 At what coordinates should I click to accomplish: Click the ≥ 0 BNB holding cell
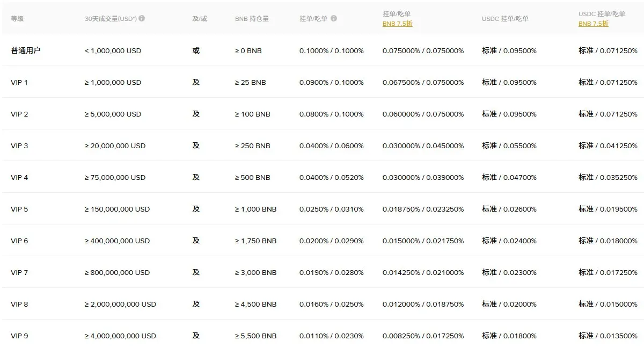(248, 50)
